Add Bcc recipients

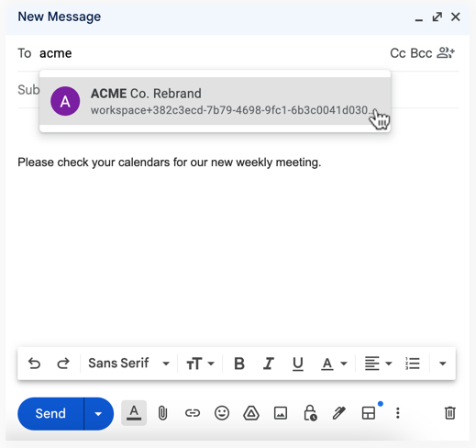point(421,53)
